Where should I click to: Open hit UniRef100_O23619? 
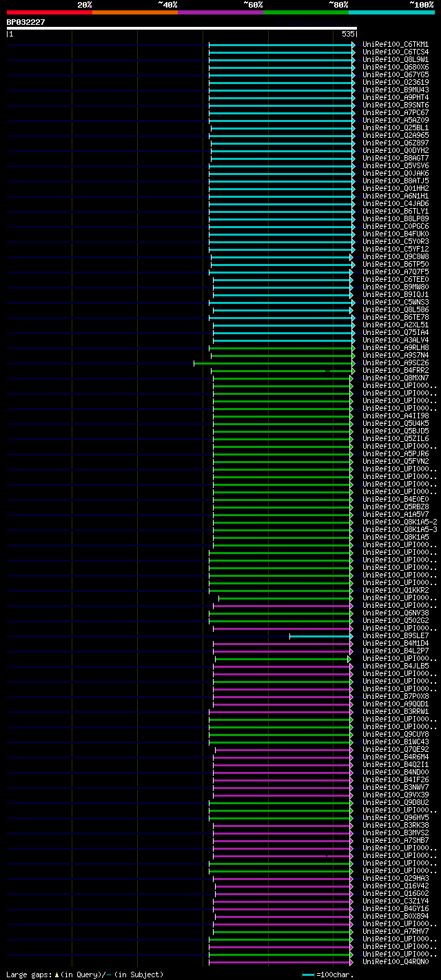(x=396, y=82)
